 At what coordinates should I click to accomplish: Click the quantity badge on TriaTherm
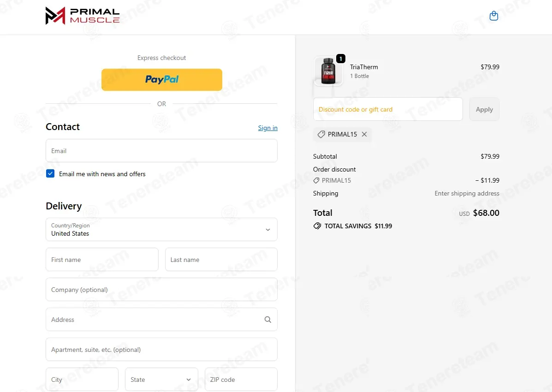click(341, 59)
